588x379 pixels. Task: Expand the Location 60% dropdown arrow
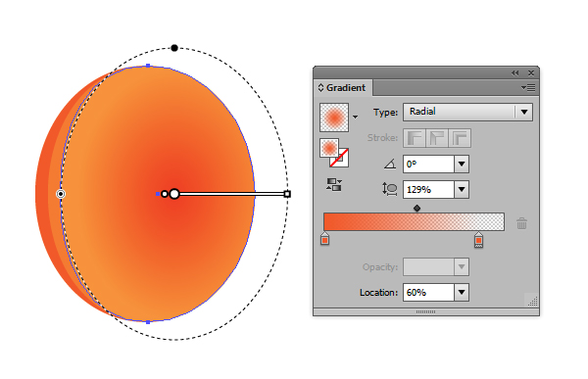(x=462, y=293)
